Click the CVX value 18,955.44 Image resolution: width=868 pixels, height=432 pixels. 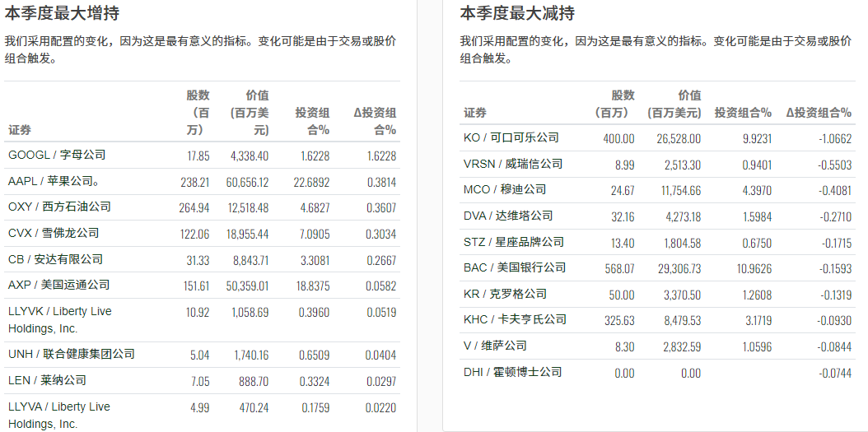(247, 234)
